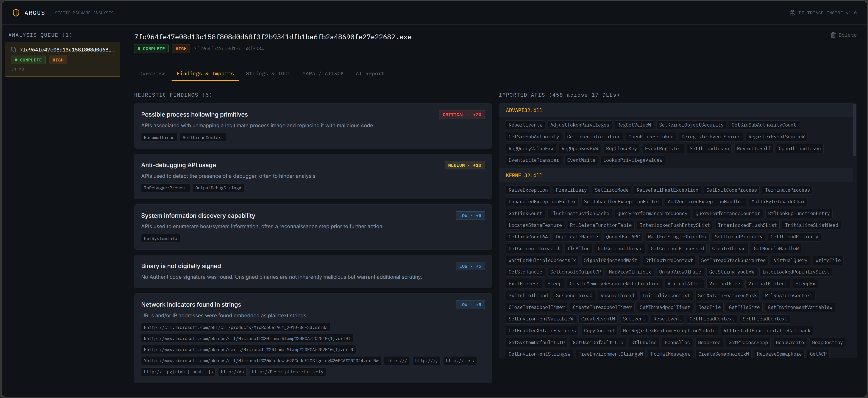Click the SetThreadContext API chip in hollowing finding

(x=203, y=138)
